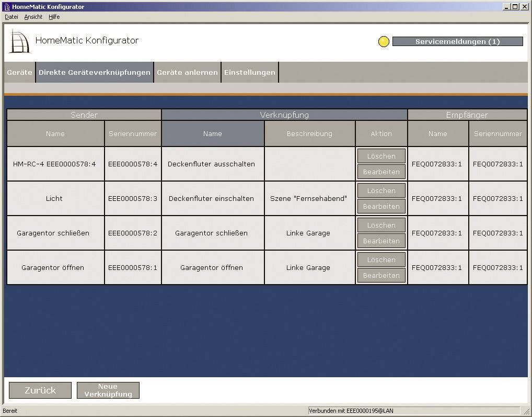Select Direkte Geräteverknüpfungen tab
This screenshot has height=417, width=532.
tap(95, 73)
